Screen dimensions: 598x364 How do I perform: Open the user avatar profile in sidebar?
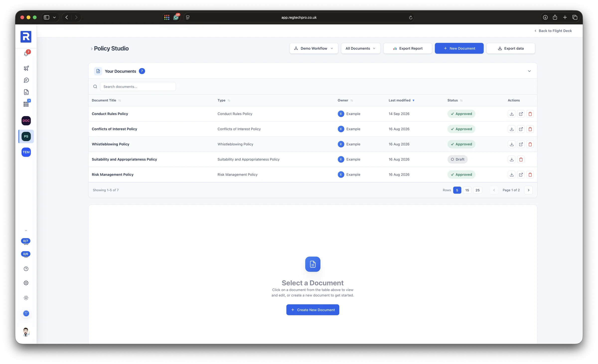point(26,332)
